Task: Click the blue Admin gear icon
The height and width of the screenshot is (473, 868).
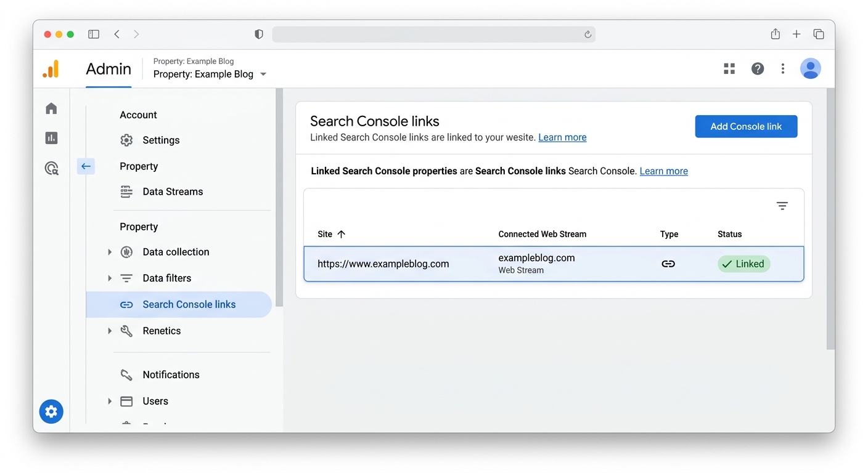Action: pyautogui.click(x=51, y=411)
